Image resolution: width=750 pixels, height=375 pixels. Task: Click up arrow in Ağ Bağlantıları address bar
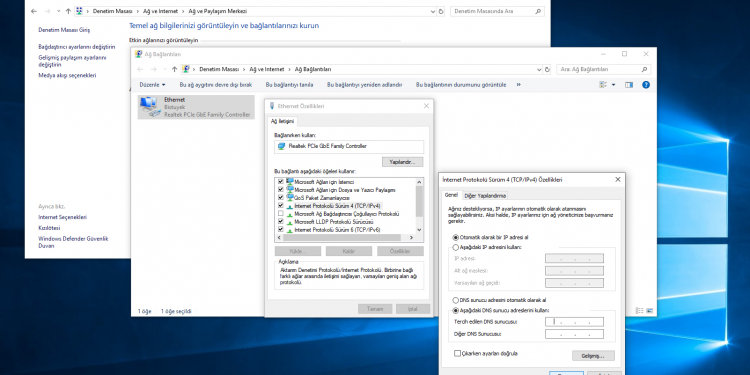[x=174, y=69]
